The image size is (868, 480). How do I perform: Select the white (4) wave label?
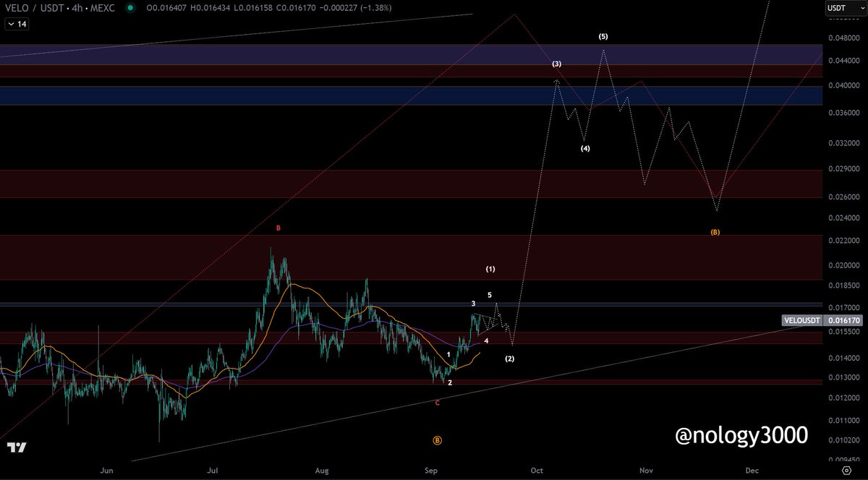[585, 148]
